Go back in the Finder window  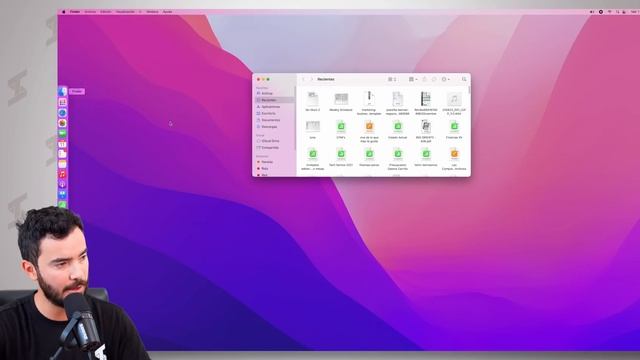pyautogui.click(x=303, y=79)
